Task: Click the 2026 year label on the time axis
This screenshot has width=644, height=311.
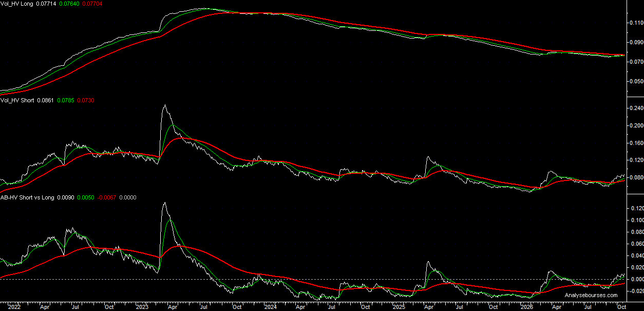Action: tap(526, 307)
